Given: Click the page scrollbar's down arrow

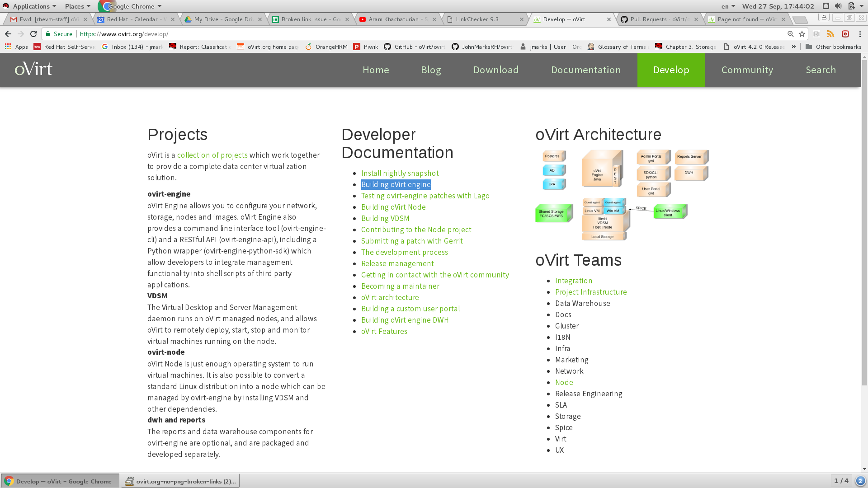Looking at the screenshot, I should coord(864,469).
